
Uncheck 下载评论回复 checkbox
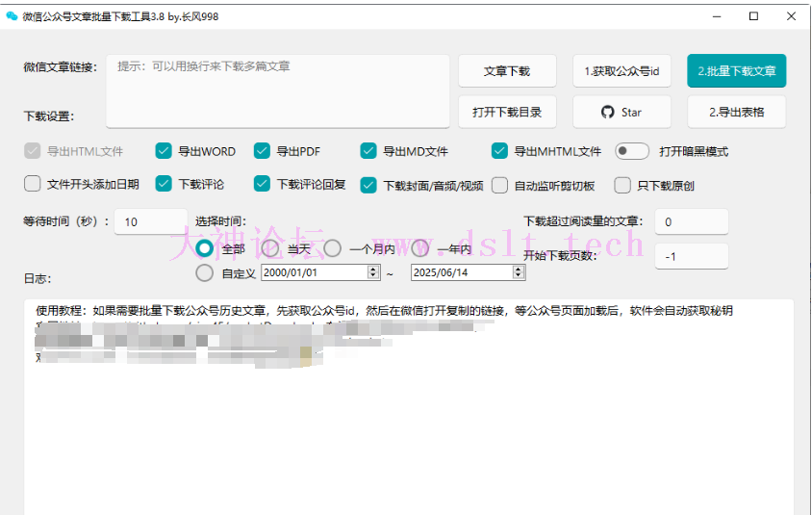point(262,184)
